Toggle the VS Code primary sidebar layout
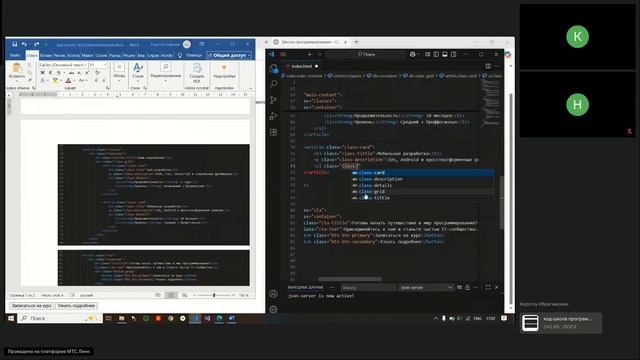 tap(436, 54)
